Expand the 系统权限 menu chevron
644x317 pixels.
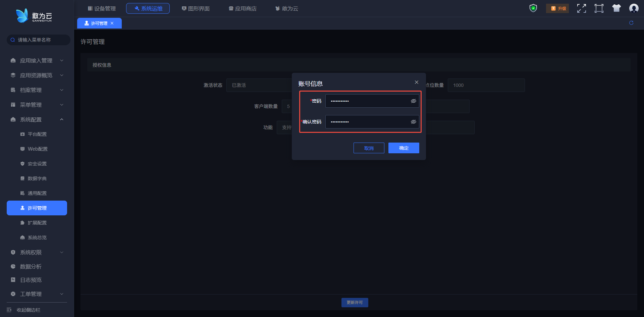(x=62, y=253)
